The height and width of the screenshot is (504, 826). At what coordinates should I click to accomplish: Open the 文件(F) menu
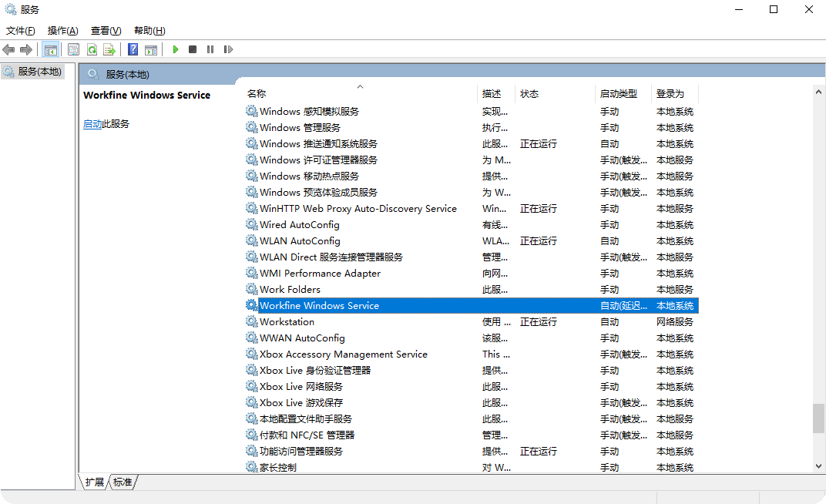(21, 31)
